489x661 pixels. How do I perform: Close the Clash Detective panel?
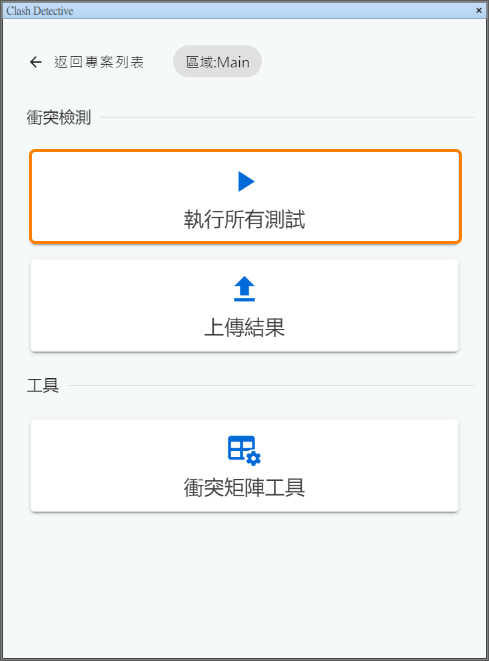pyautogui.click(x=479, y=10)
